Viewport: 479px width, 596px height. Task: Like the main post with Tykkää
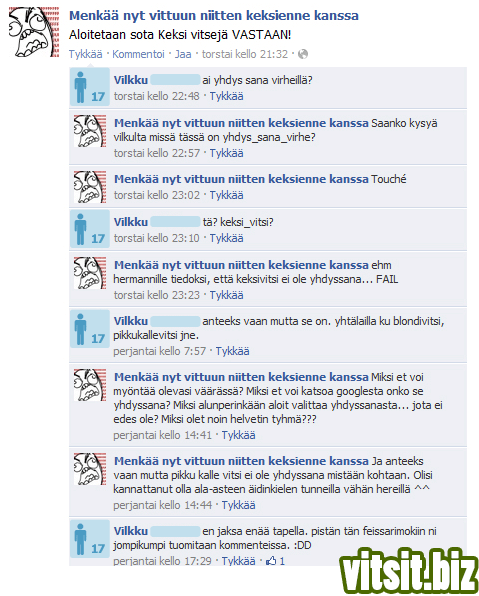(86, 54)
